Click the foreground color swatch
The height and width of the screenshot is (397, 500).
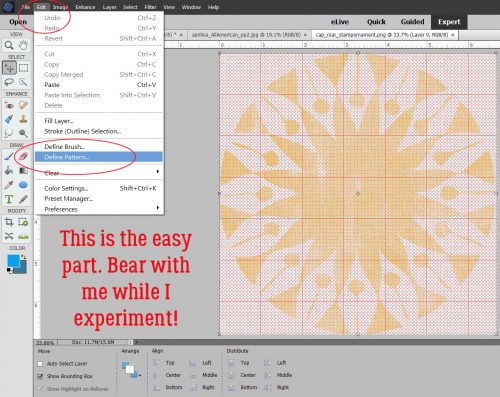click(13, 261)
